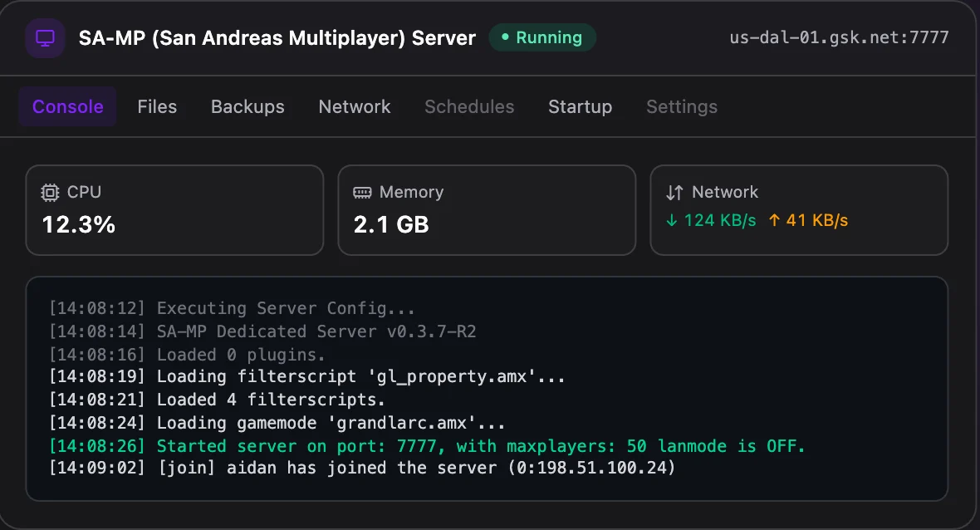Click the 'Loaded 0 plugins.' log line
This screenshot has height=530, width=980.
(x=187, y=355)
